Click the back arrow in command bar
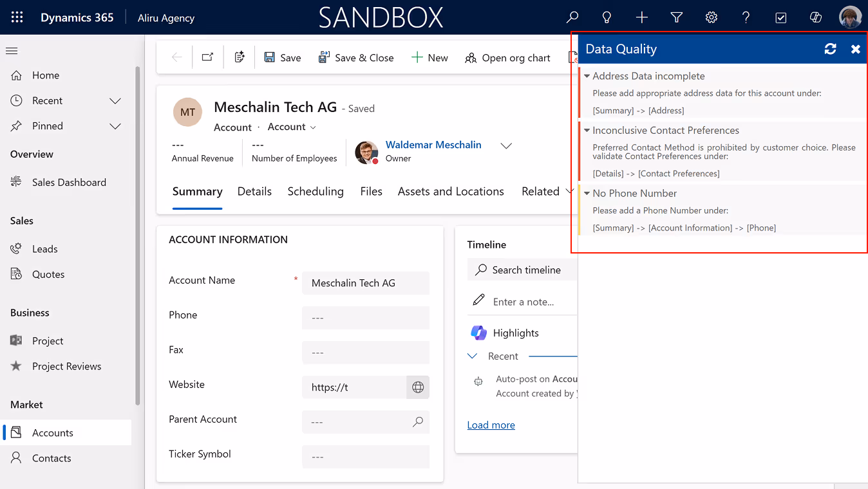 click(x=176, y=57)
